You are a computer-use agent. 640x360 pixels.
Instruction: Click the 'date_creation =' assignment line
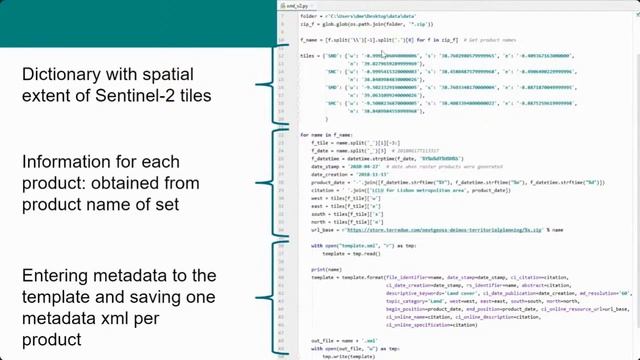pyautogui.click(x=350, y=175)
